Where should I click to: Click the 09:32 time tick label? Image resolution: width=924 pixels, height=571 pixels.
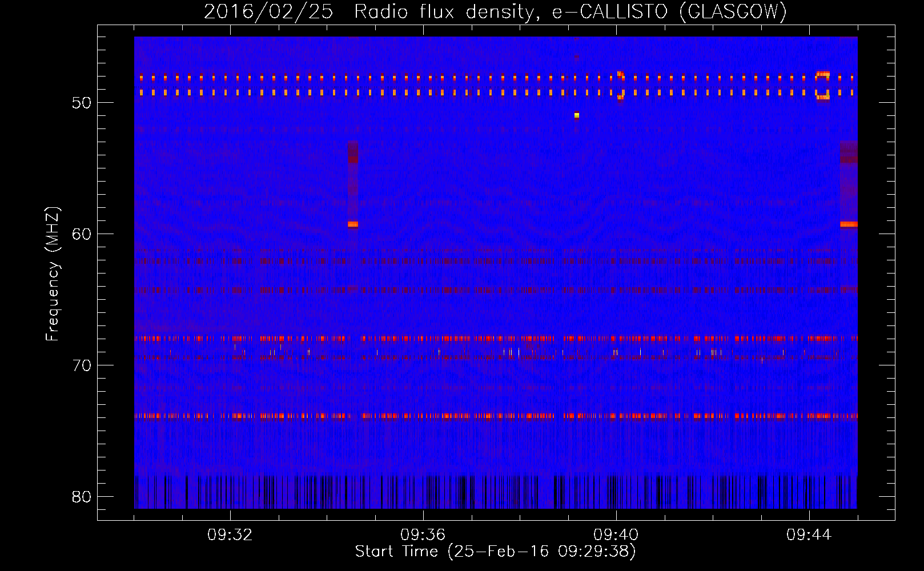tap(230, 535)
